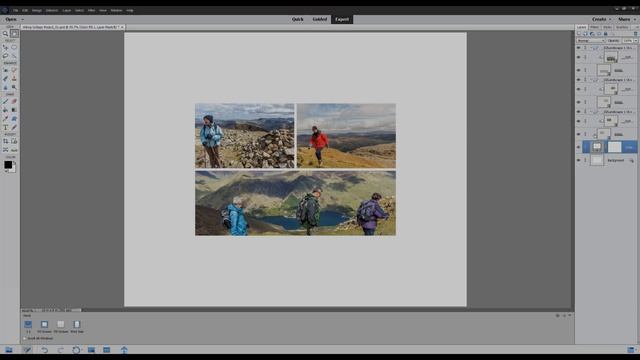Switch to Quick edit mode
Image resolution: width=640 pixels, height=360 pixels.
click(298, 19)
